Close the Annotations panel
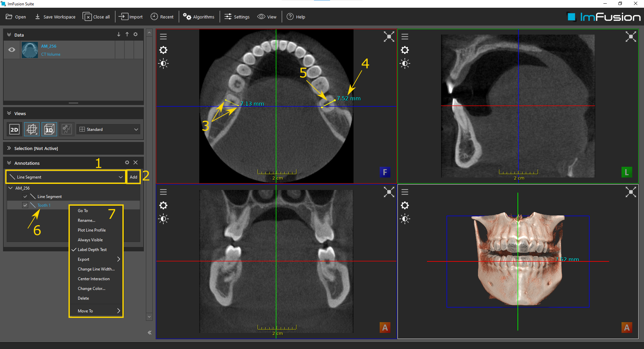The width and height of the screenshot is (644, 349). point(136,162)
